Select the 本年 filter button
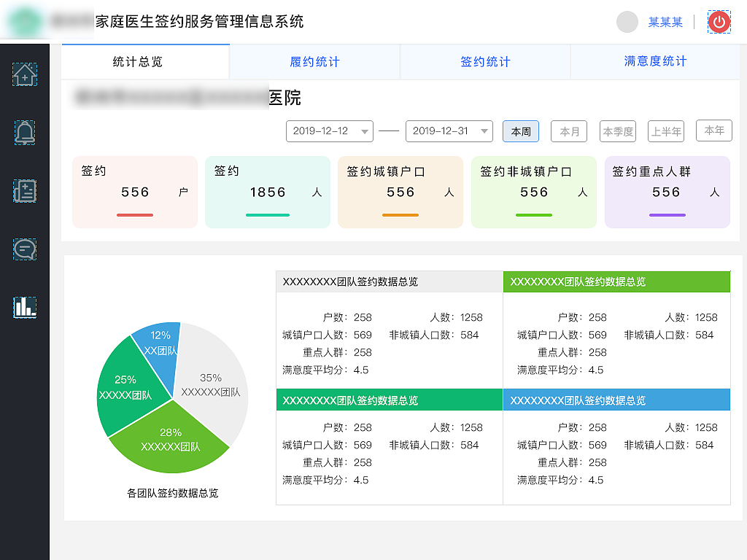This screenshot has height=560, width=747. (713, 131)
